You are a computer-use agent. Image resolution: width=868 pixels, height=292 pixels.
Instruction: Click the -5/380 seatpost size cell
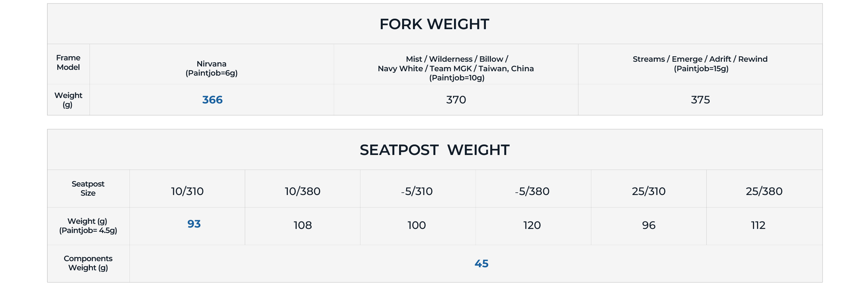tap(532, 191)
